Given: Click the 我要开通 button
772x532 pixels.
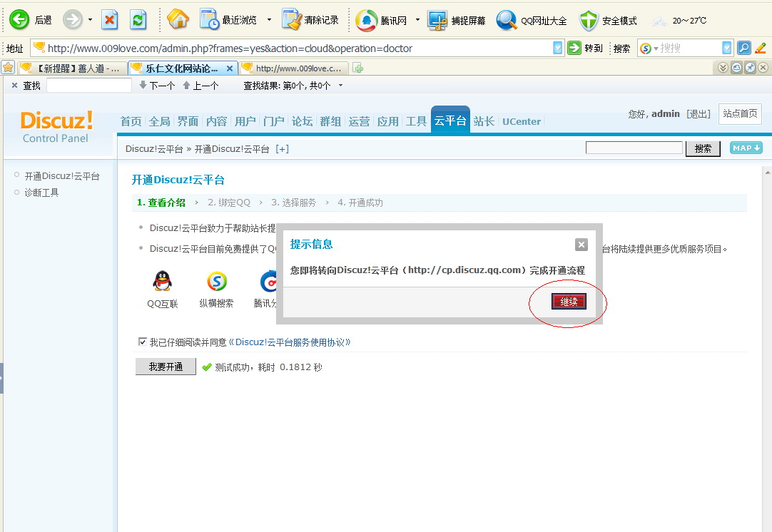Looking at the screenshot, I should pos(166,367).
